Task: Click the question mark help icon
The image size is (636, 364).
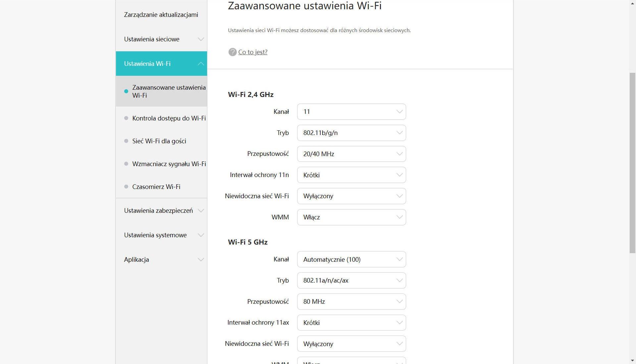Action: point(232,52)
